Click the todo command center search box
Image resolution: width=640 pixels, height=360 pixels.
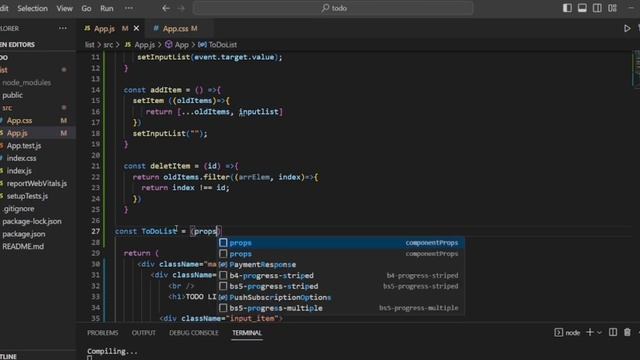click(333, 8)
